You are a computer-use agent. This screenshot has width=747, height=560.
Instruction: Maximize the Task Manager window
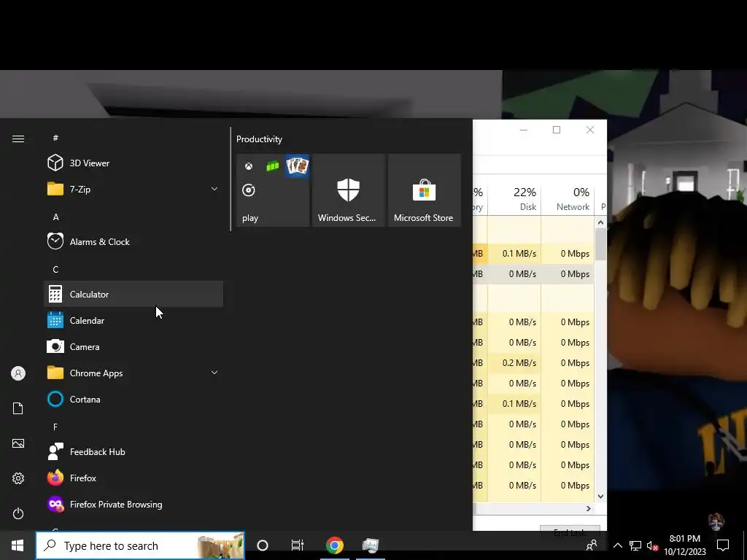pyautogui.click(x=557, y=130)
